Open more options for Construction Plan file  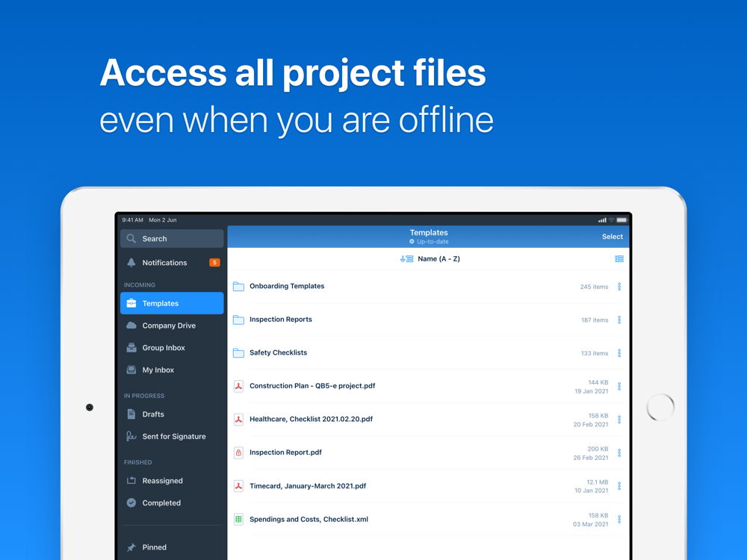point(619,386)
